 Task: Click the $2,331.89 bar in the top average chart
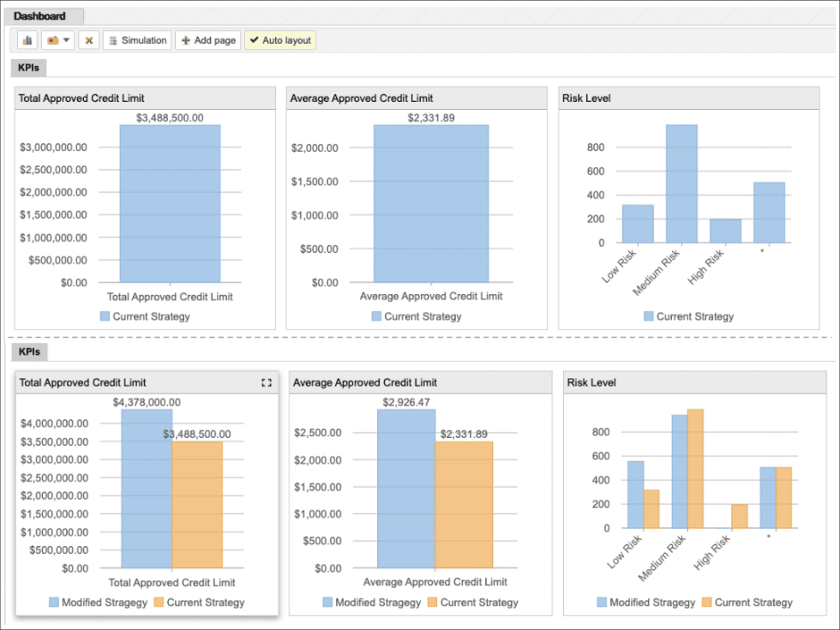coord(431,204)
